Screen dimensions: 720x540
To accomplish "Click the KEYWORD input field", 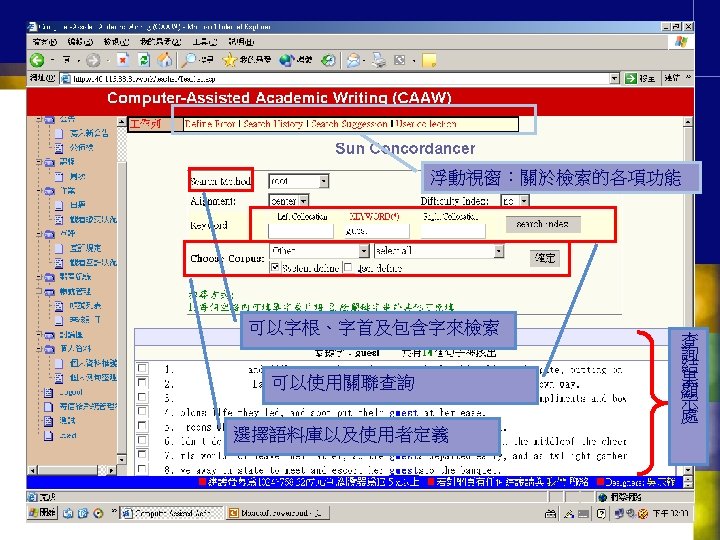I will point(377,231).
